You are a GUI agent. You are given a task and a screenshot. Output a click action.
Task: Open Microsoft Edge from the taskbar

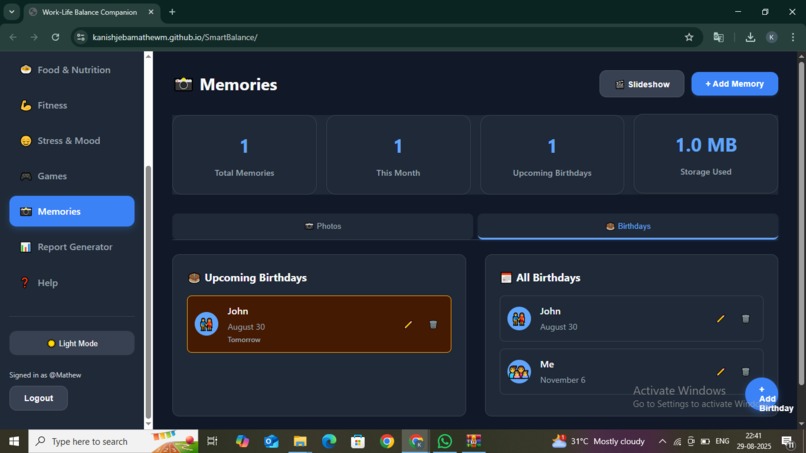[x=329, y=441]
